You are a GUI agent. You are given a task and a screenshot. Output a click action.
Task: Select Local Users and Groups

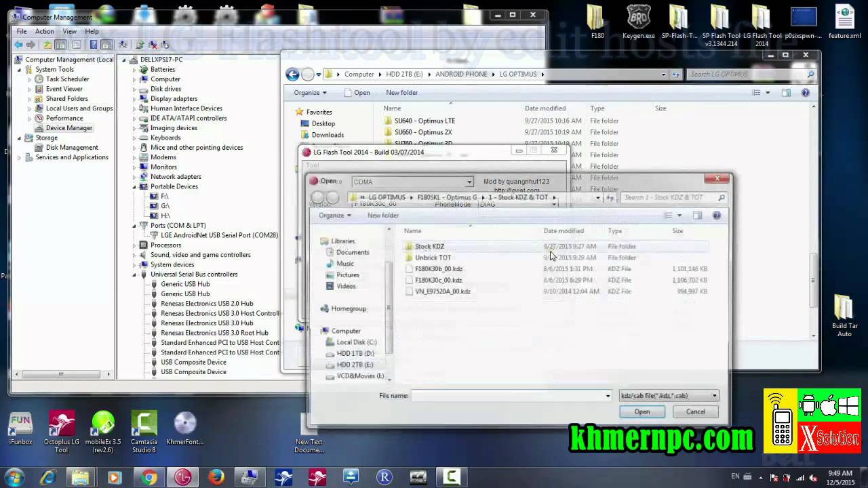(x=79, y=108)
